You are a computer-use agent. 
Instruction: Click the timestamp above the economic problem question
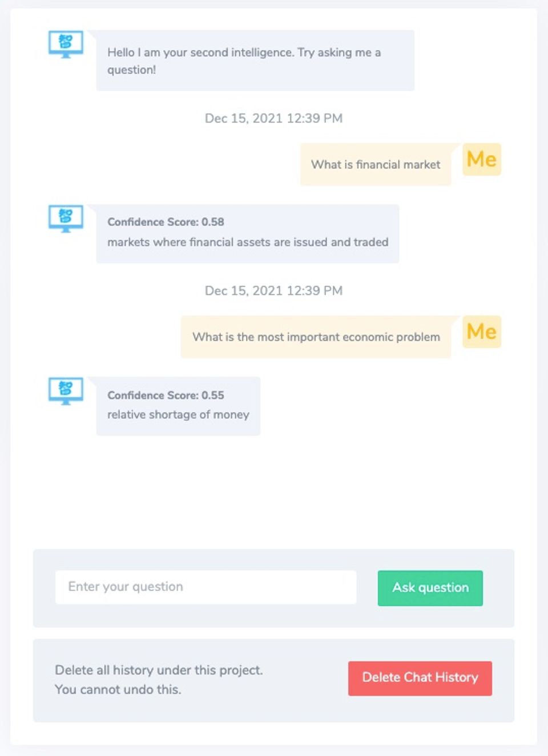pyautogui.click(x=273, y=291)
